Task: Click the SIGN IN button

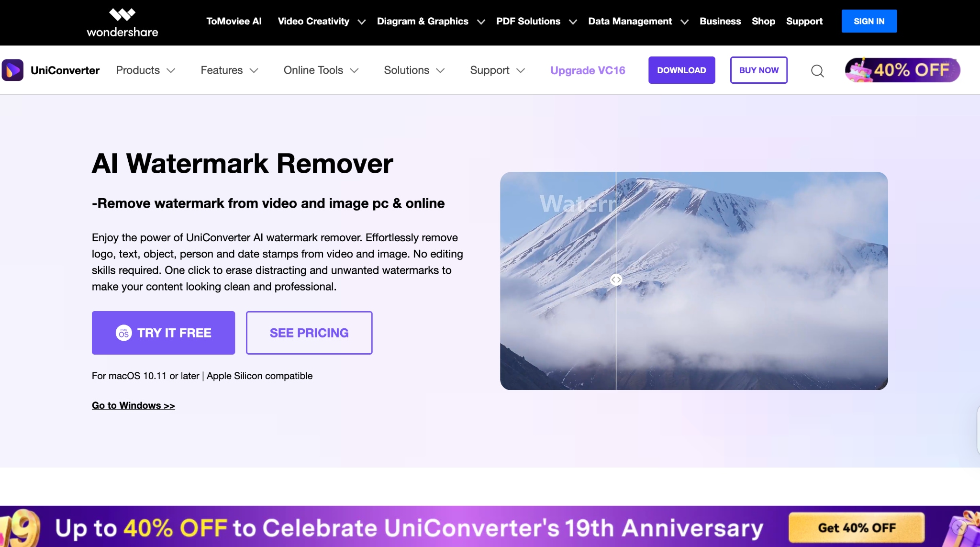Action: click(x=869, y=21)
